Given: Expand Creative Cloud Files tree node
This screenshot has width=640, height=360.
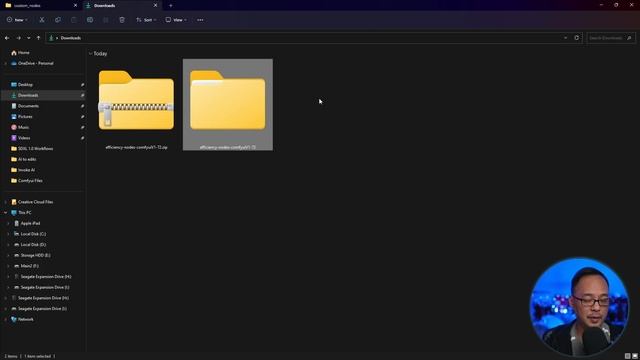Looking at the screenshot, I should pyautogui.click(x=5, y=202).
